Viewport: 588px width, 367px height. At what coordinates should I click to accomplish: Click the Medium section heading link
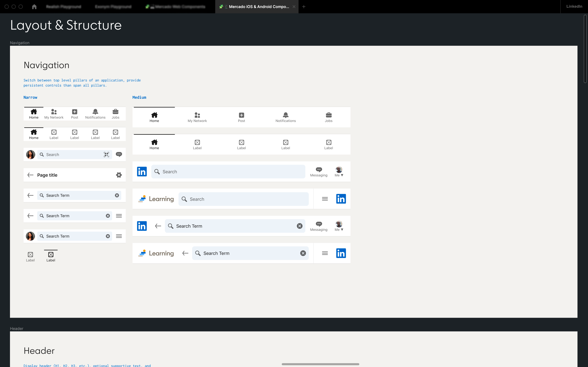coord(139,97)
